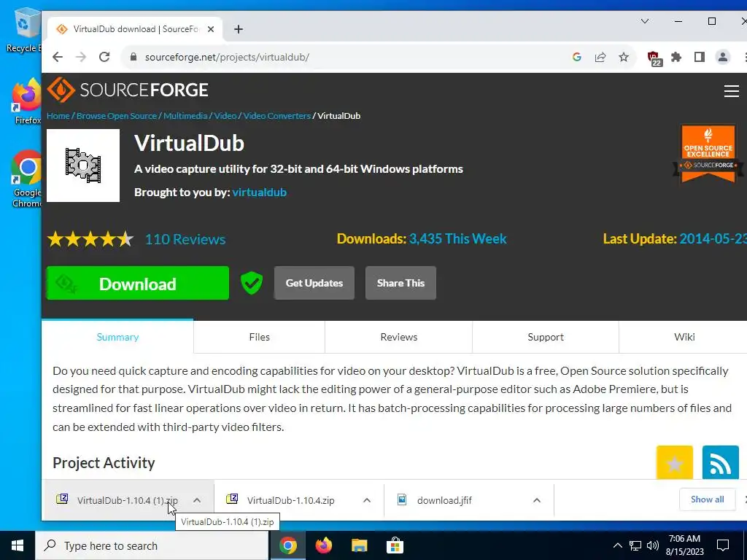Close the VirtualDub download tab

pyautogui.click(x=211, y=29)
